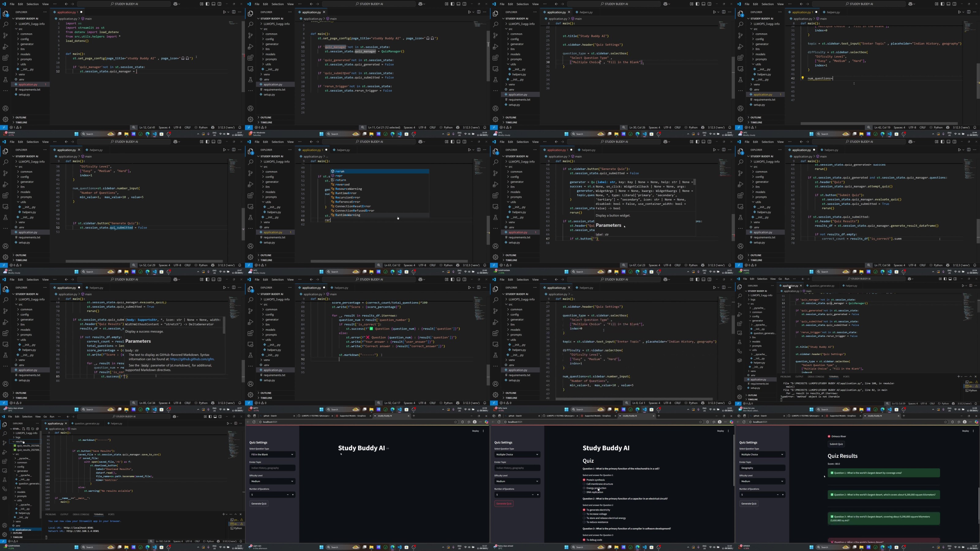Decrease question count in the Fill in the Blank window

(x=288, y=494)
